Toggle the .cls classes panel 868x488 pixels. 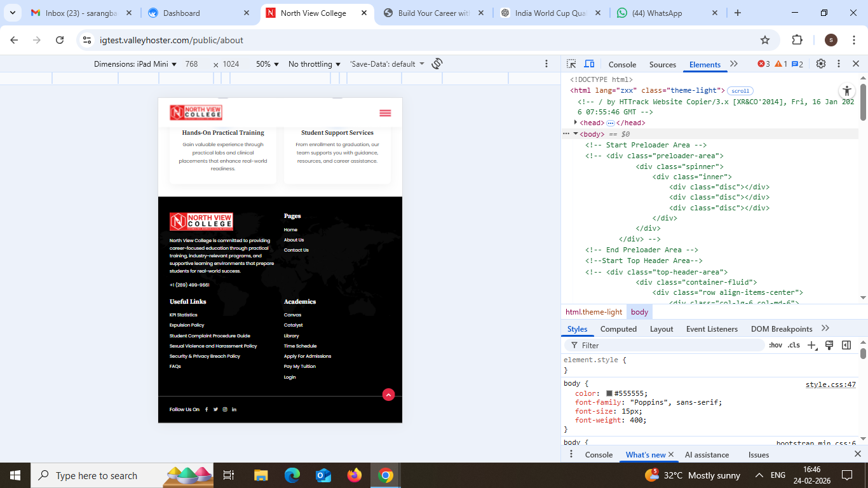794,345
